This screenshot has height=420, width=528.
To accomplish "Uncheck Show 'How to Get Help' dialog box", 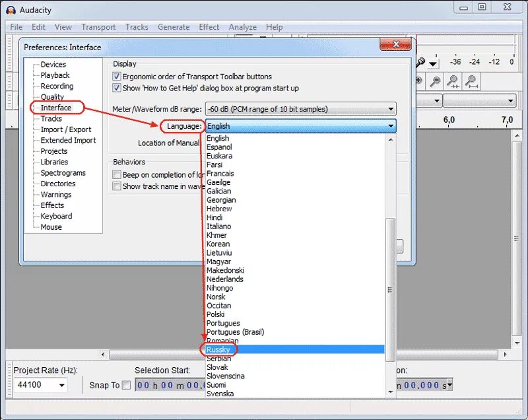I will 117,88.
